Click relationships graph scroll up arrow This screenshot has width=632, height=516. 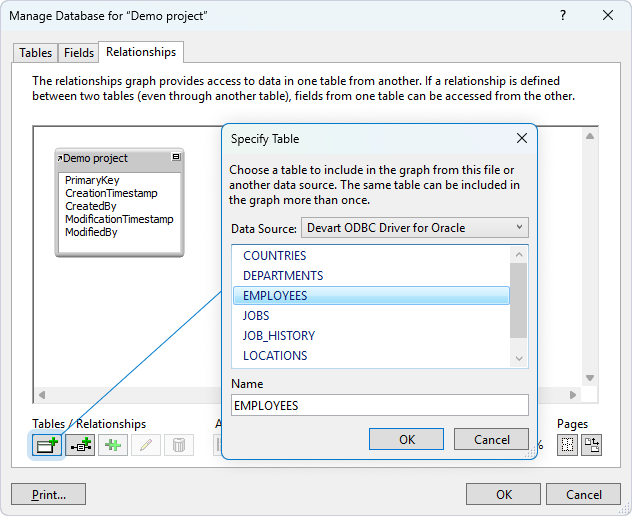590,136
